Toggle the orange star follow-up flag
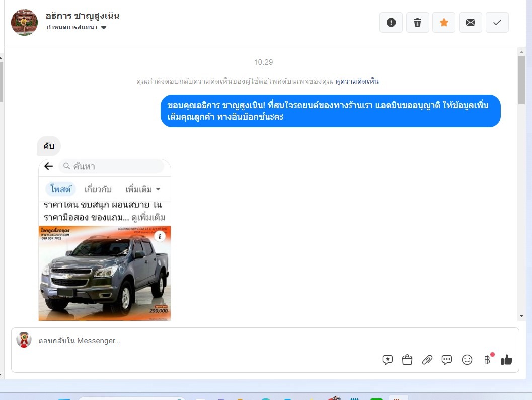Screen dimensions: 532x400 pyautogui.click(x=444, y=22)
